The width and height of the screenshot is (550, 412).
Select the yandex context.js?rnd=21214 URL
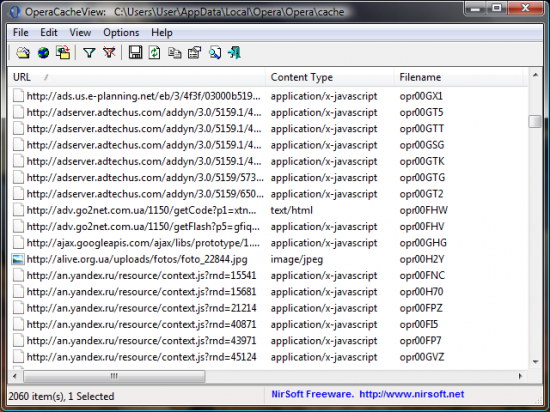click(141, 308)
